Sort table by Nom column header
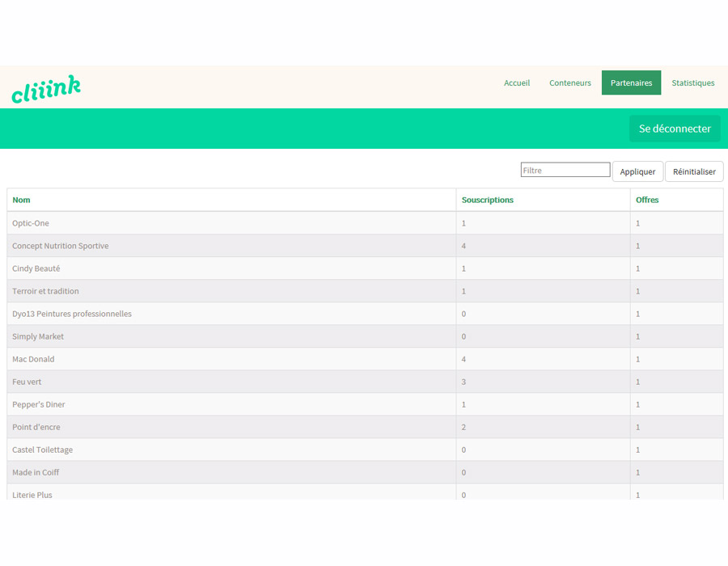This screenshot has width=728, height=566. [22, 200]
